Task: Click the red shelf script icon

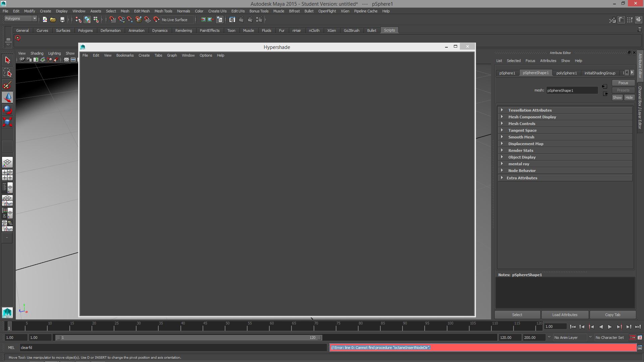Action: point(18,38)
